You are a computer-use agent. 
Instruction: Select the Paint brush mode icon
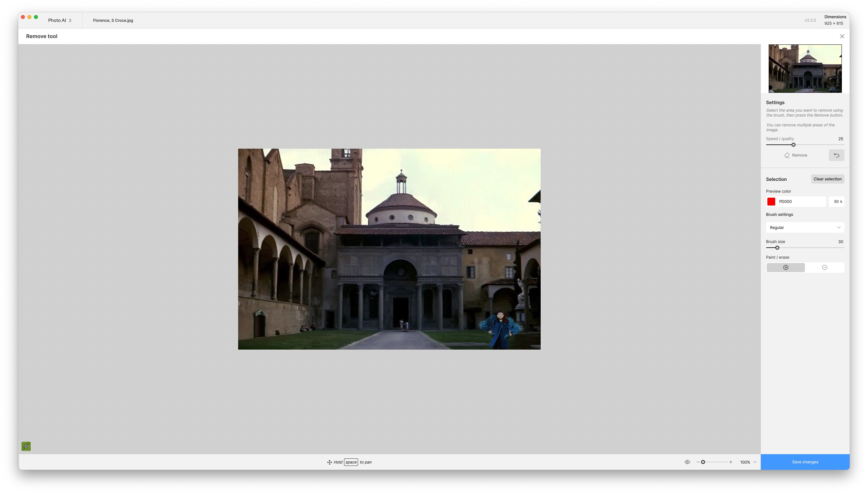(x=785, y=267)
